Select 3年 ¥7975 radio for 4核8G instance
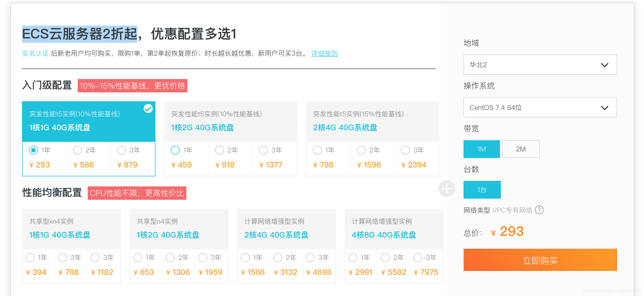Screen dimensions: 644x296 [418, 258]
